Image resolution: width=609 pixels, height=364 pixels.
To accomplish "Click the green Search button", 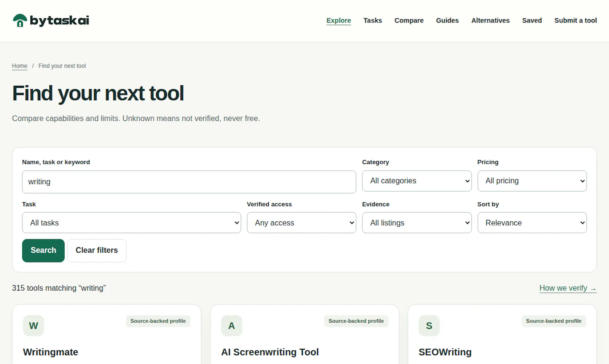I will click(43, 251).
